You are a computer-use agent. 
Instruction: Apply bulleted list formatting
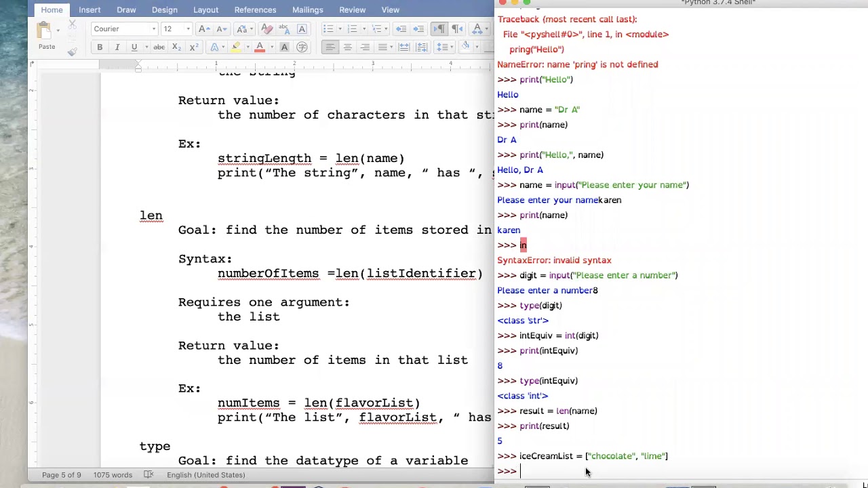[x=328, y=28]
